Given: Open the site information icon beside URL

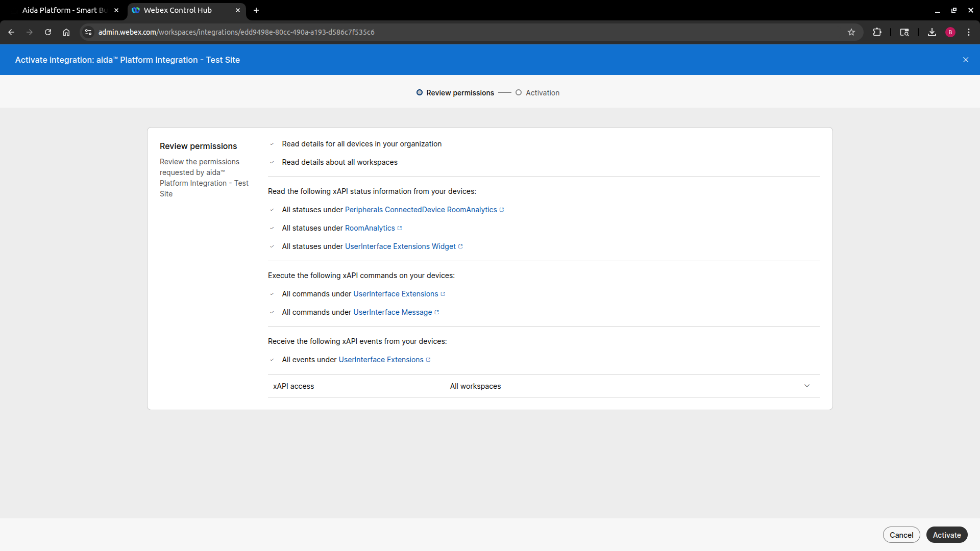Looking at the screenshot, I should tap(88, 32).
